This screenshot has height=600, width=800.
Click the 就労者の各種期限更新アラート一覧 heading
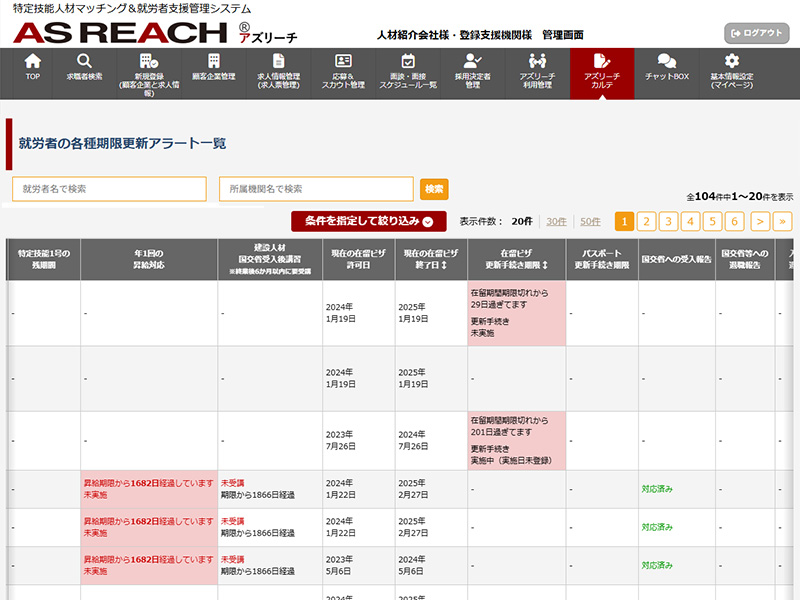pyautogui.click(x=122, y=143)
